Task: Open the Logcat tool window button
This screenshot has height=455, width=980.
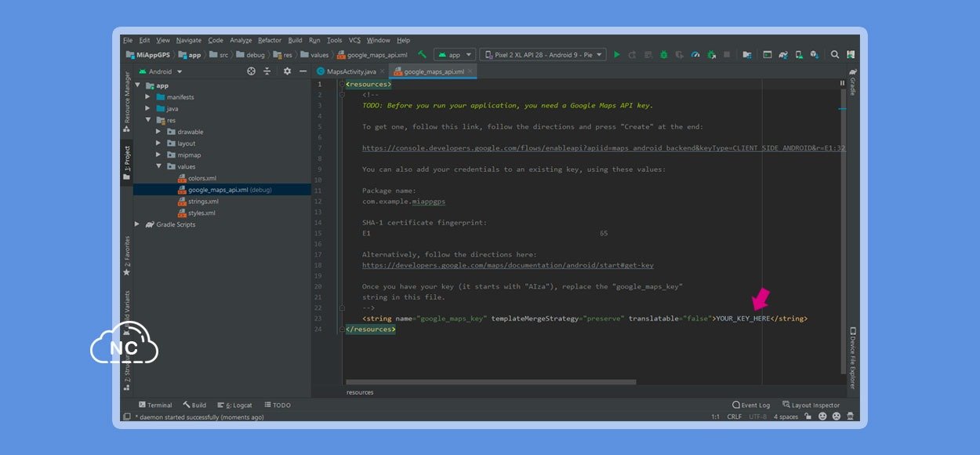Action: pos(235,405)
